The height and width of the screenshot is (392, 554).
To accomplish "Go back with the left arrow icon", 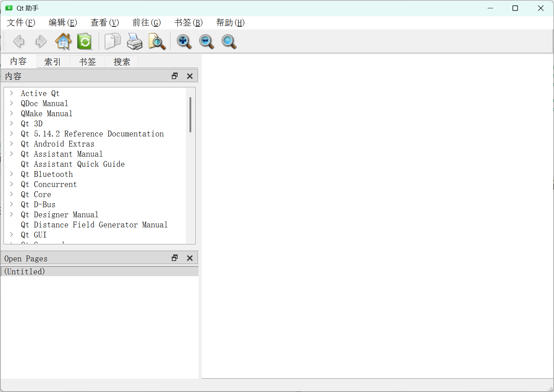I will coord(19,42).
